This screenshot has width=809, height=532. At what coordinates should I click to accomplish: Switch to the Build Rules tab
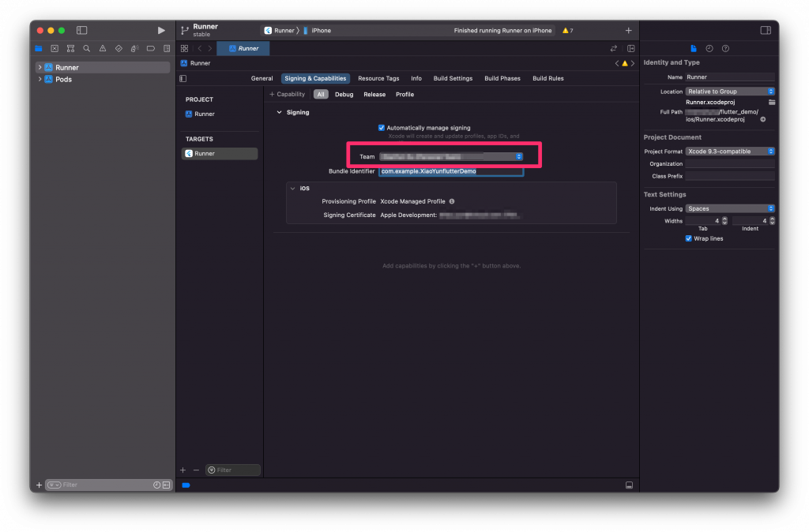coord(548,78)
